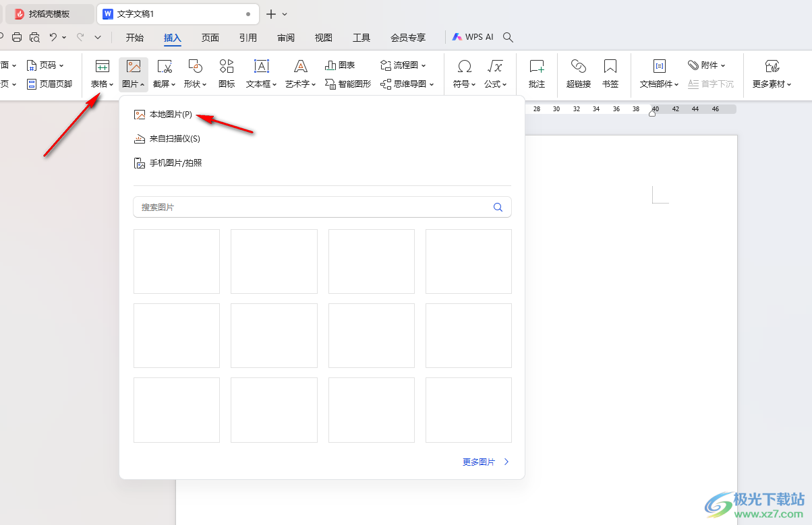The width and height of the screenshot is (812, 525).
Task: Open the 思维导图 mind map dropdown
Action: [x=407, y=84]
